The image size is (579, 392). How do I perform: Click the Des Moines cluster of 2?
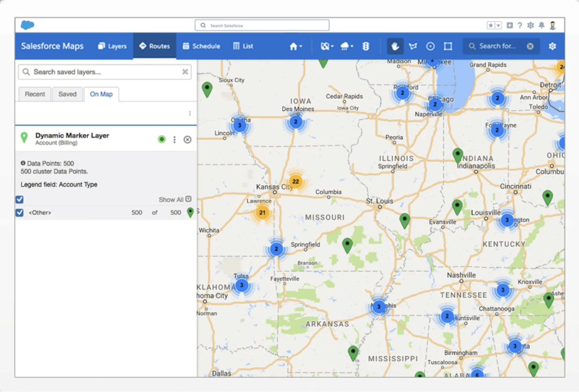coord(295,122)
